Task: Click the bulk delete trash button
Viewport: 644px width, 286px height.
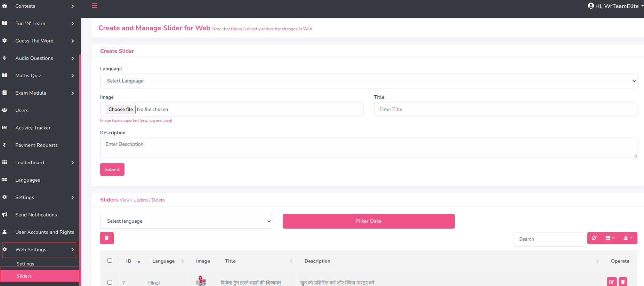Action: click(107, 238)
